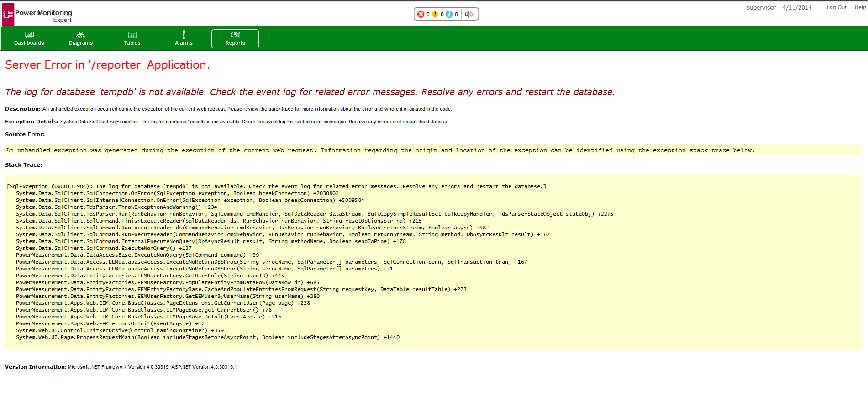Viewport: 868px width, 408px height.
Task: Click the PageExtensions.GetCurrentUser +228 line
Action: pos(163,303)
